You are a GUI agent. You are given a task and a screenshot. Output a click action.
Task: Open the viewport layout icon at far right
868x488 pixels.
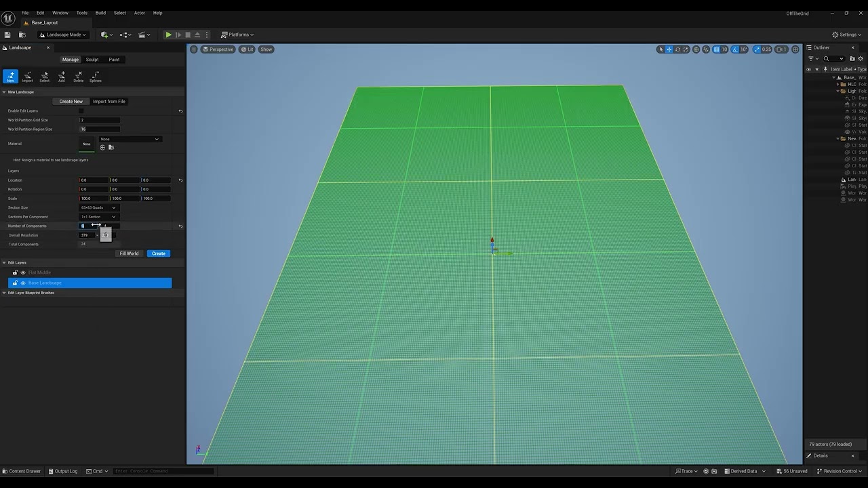(x=795, y=49)
